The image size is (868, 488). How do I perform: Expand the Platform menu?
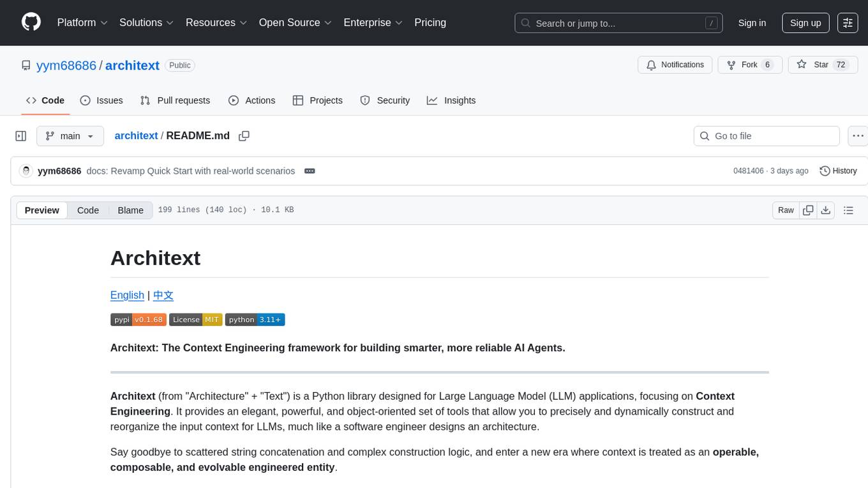pyautogui.click(x=82, y=22)
